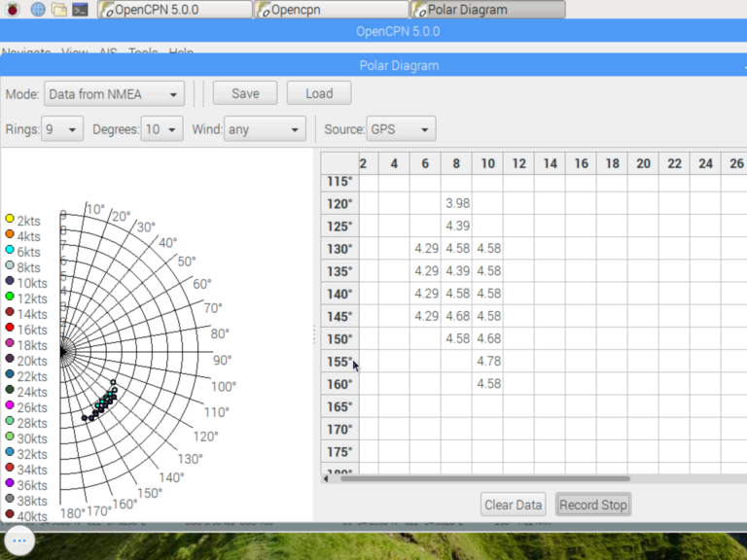The image size is (747, 560).
Task: Open the Source dropdown showing GPS
Action: 402,129
